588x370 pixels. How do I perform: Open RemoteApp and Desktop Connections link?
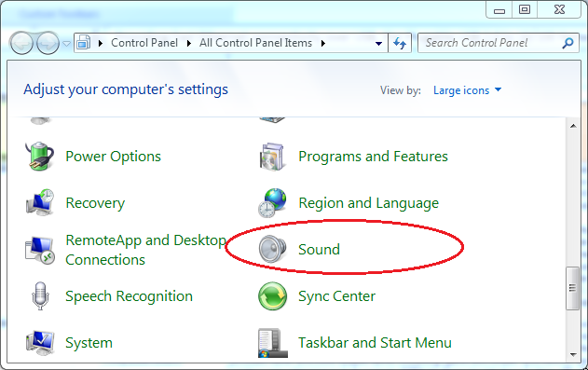click(x=146, y=250)
